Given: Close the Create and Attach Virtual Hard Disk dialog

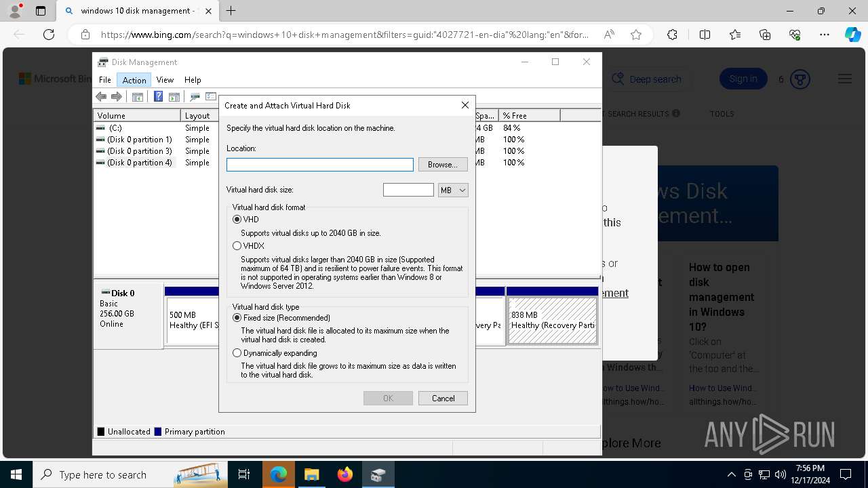Looking at the screenshot, I should coord(465,105).
